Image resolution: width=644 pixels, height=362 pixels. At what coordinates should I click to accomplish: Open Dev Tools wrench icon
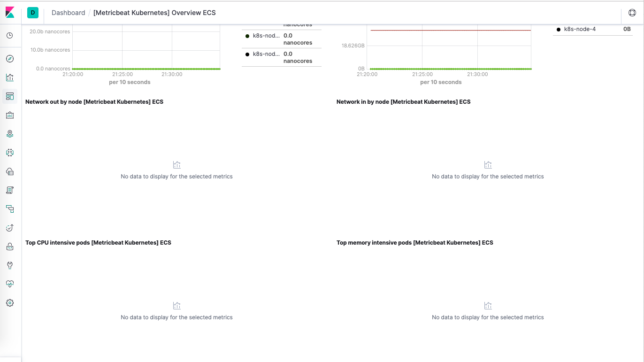10,265
